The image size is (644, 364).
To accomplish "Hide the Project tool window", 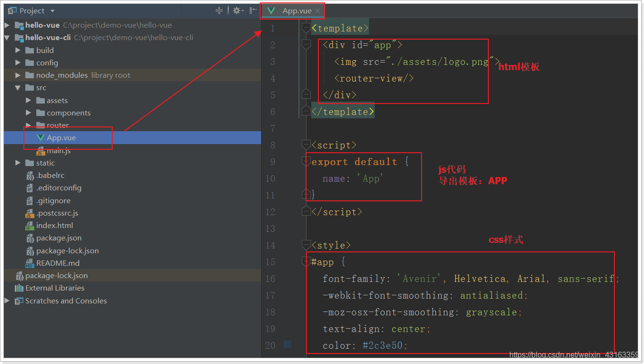I will pyautogui.click(x=253, y=10).
